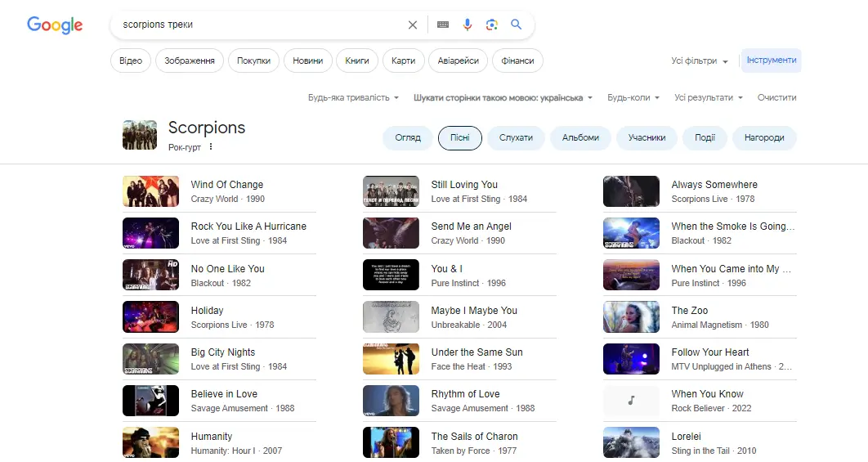Open the song No One Like You
This screenshot has height=462, width=868.
point(219,276)
